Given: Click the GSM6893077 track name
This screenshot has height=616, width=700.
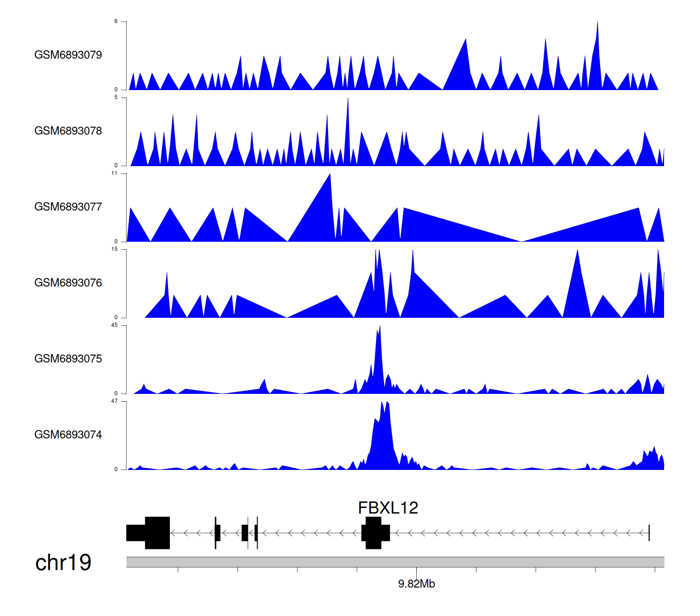Looking at the screenshot, I should 68,207.
